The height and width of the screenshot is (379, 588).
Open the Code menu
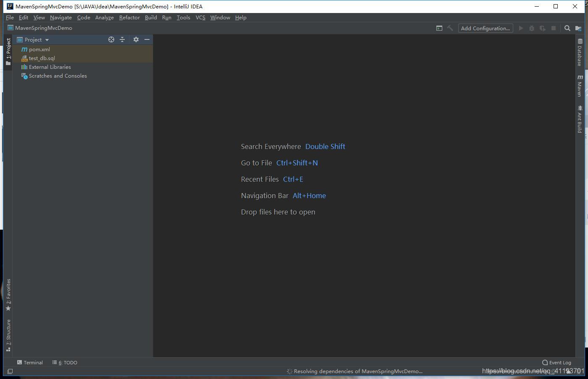[x=84, y=18]
